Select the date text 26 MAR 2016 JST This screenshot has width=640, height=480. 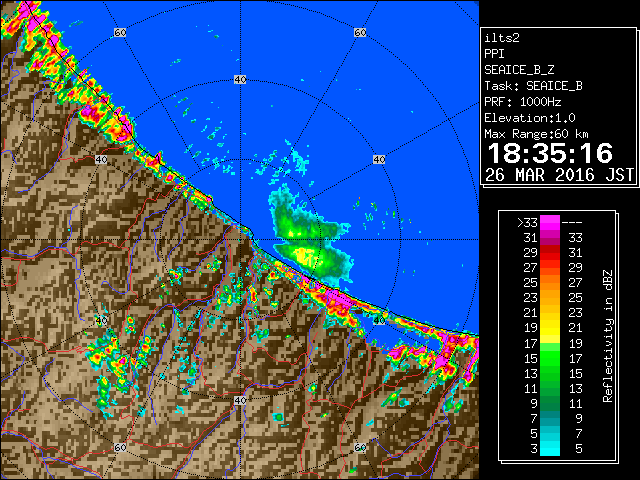coord(559,175)
